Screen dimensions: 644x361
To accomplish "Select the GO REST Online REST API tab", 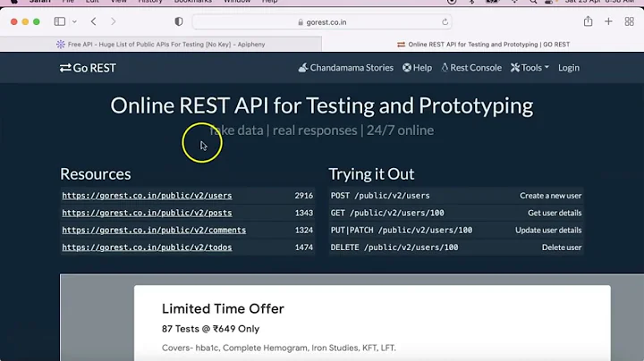I will click(x=483, y=45).
